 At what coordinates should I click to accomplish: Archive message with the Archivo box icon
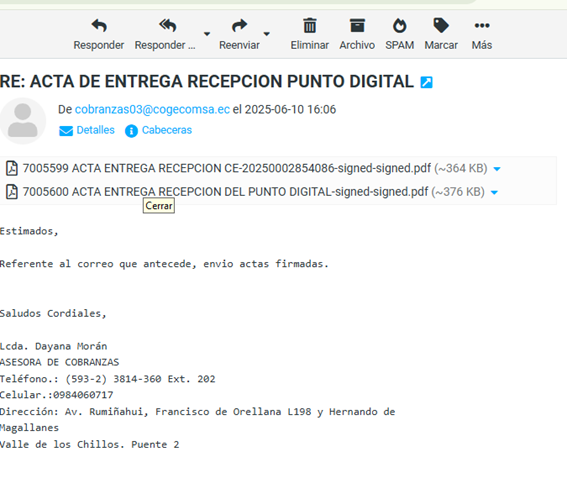pos(357,26)
